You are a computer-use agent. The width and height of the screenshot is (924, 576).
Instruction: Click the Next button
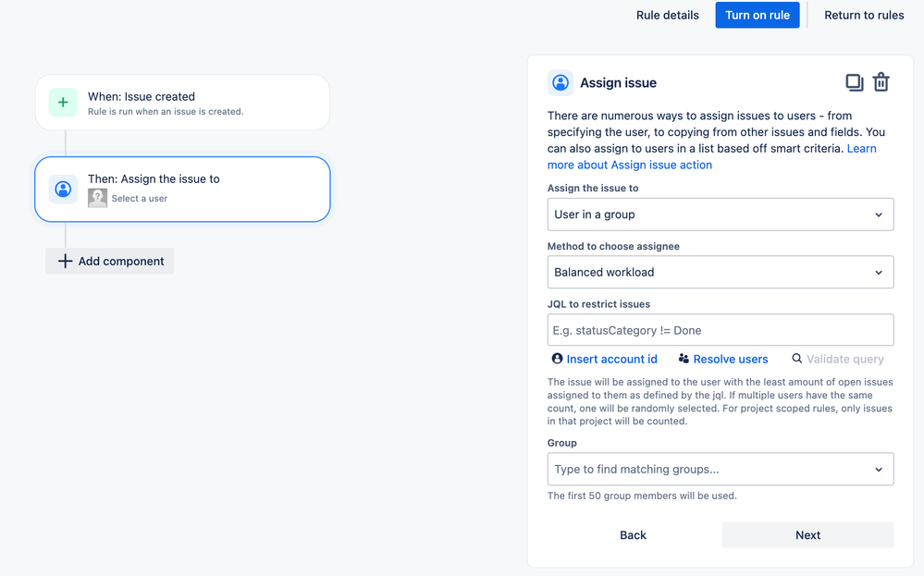click(807, 534)
